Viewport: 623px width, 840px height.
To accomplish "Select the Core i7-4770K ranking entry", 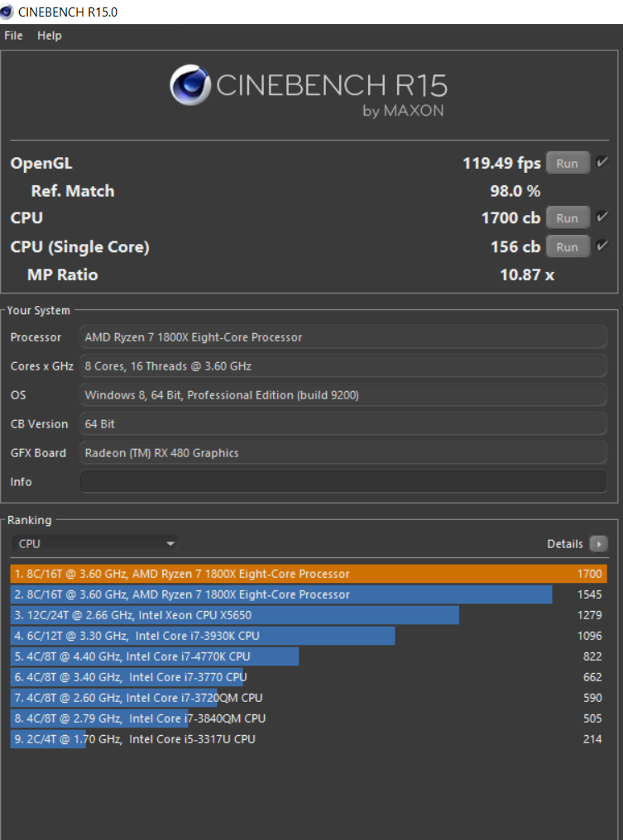I will [x=309, y=656].
